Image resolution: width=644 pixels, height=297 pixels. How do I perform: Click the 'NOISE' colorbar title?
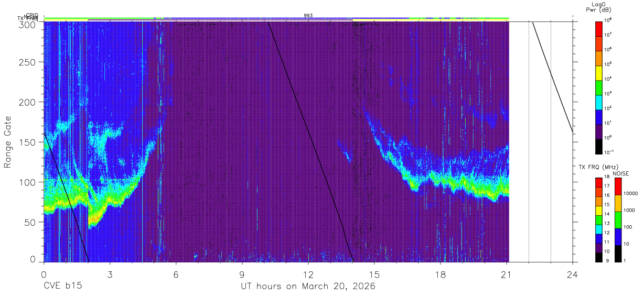[621, 173]
